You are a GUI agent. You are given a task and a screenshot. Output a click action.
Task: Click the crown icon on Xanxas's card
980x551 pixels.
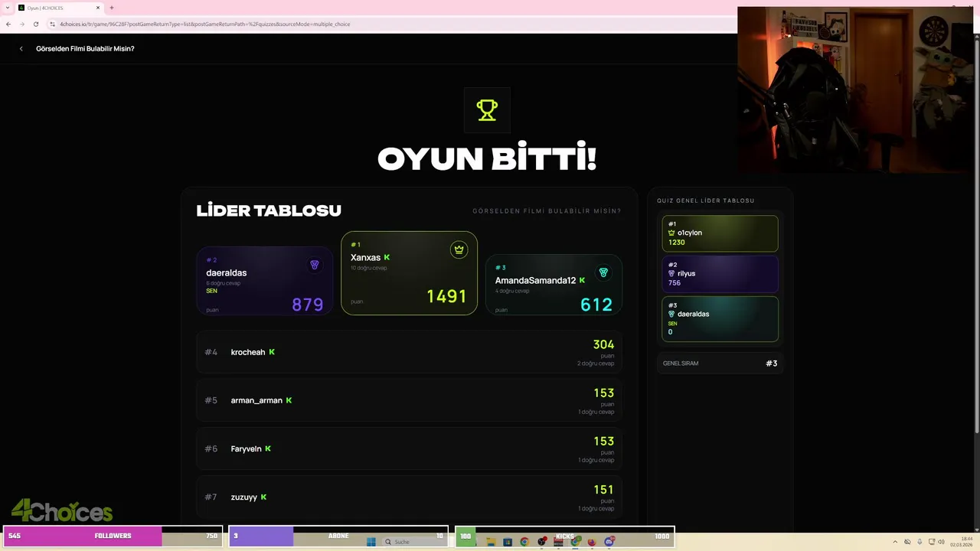click(459, 249)
